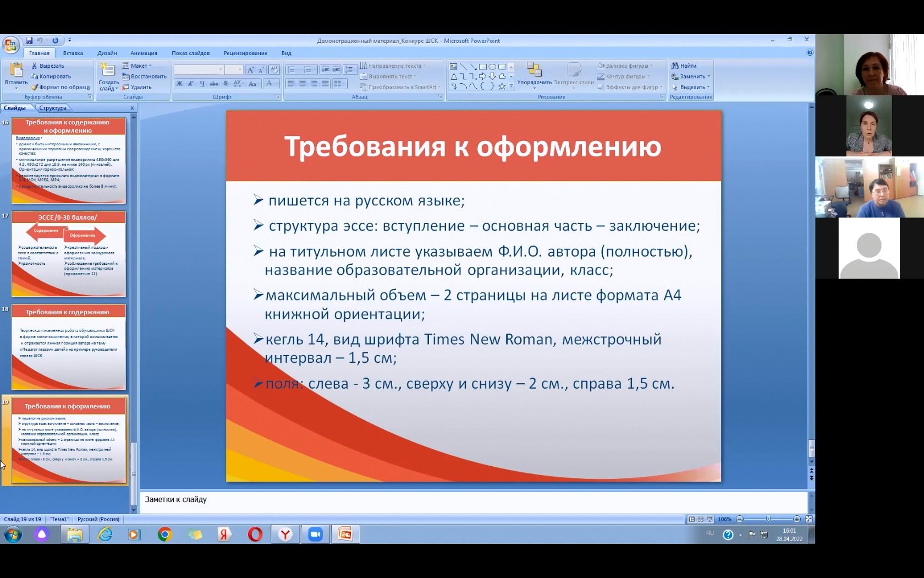
Task: Open the Вставка ribbon tab
Action: tap(73, 53)
